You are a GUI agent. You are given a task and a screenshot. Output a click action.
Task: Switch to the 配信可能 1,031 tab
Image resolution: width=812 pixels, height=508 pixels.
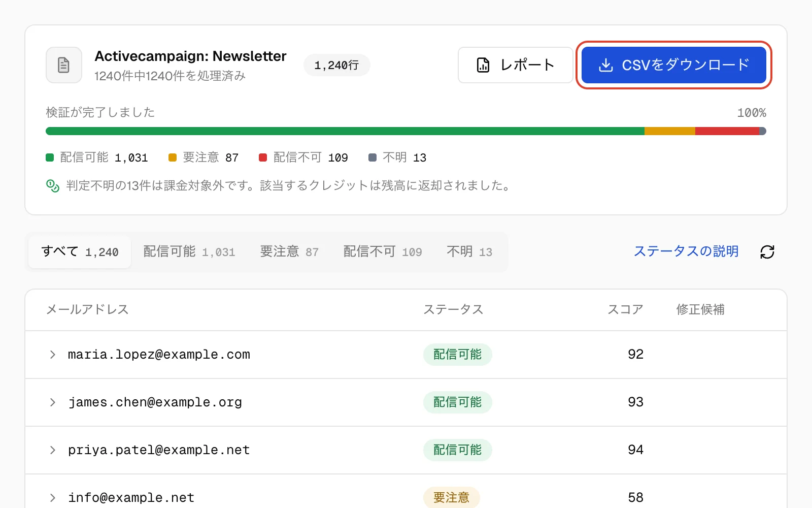pos(189,252)
